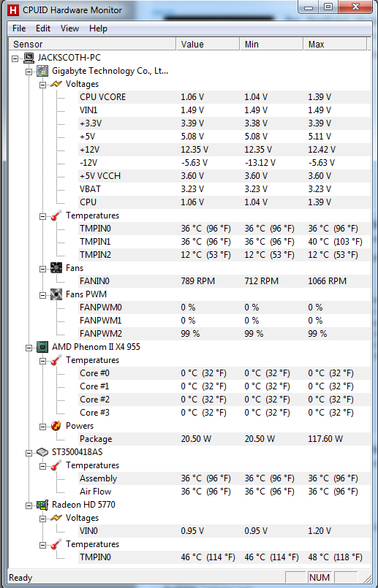Click the Ready status text
The width and height of the screenshot is (378, 588).
coord(20,578)
